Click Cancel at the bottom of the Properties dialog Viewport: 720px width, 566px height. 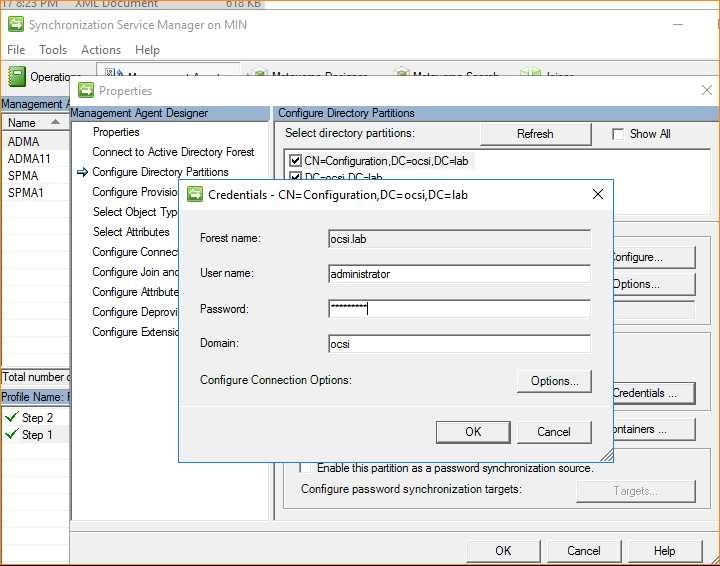click(x=584, y=551)
